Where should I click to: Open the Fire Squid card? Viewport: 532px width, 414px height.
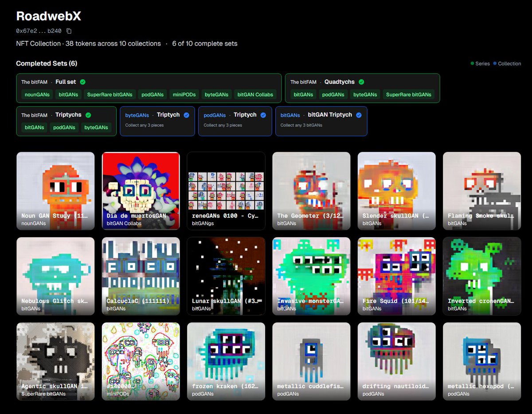click(x=397, y=276)
